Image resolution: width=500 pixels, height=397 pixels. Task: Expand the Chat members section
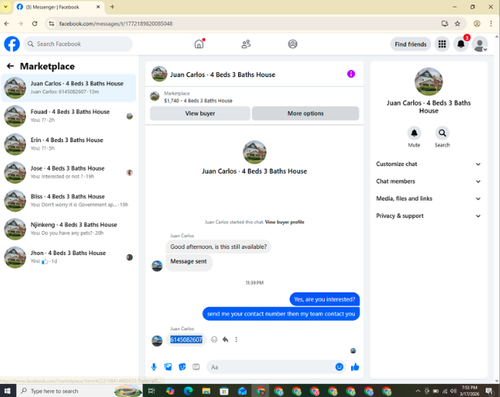(x=428, y=181)
